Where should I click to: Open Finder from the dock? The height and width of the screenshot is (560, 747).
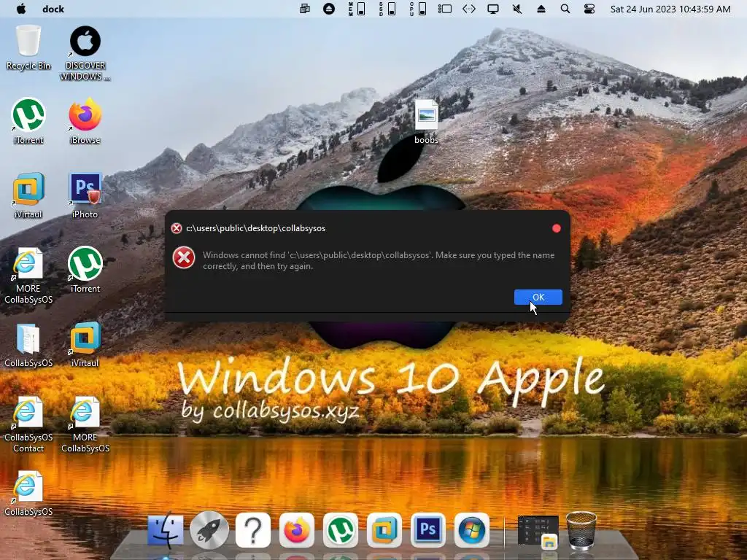(166, 530)
